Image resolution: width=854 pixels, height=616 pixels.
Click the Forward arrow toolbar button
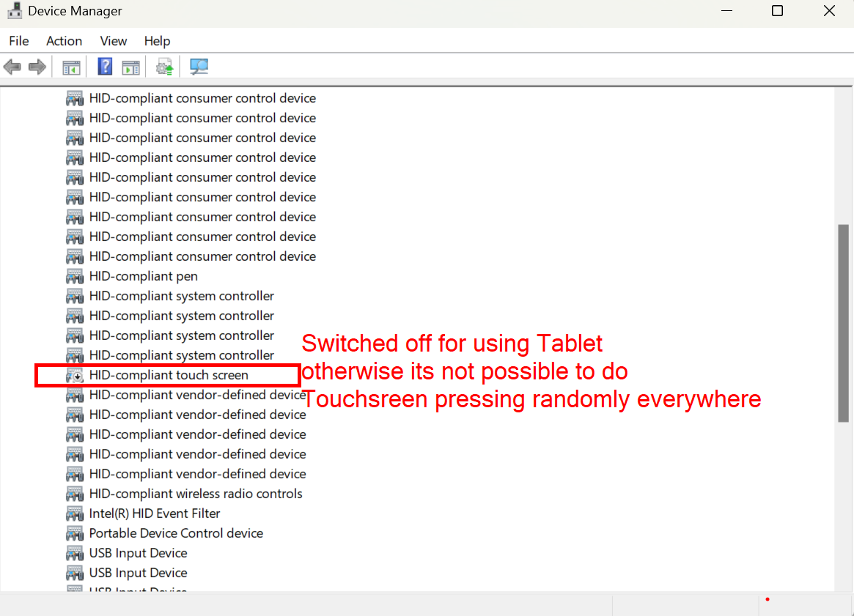pyautogui.click(x=37, y=67)
